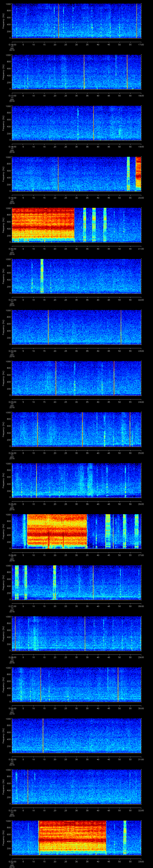Click the '0:31:00' start time label
153x868 pixels.
pos(12,810)
